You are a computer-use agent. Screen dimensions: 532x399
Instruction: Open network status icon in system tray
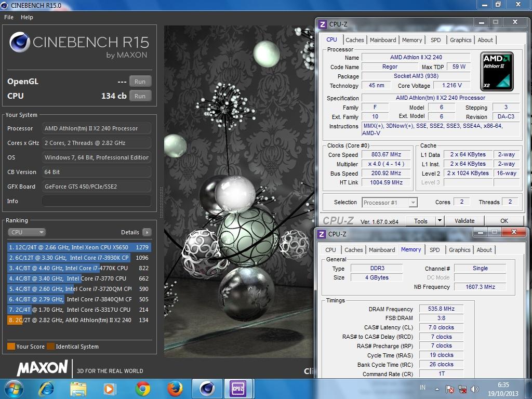(462, 389)
